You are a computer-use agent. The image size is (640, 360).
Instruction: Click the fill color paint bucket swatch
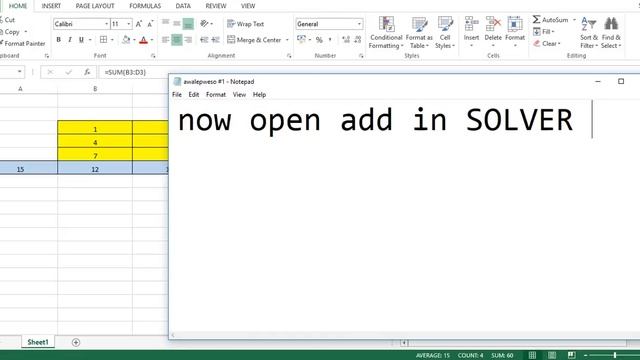[x=126, y=40]
